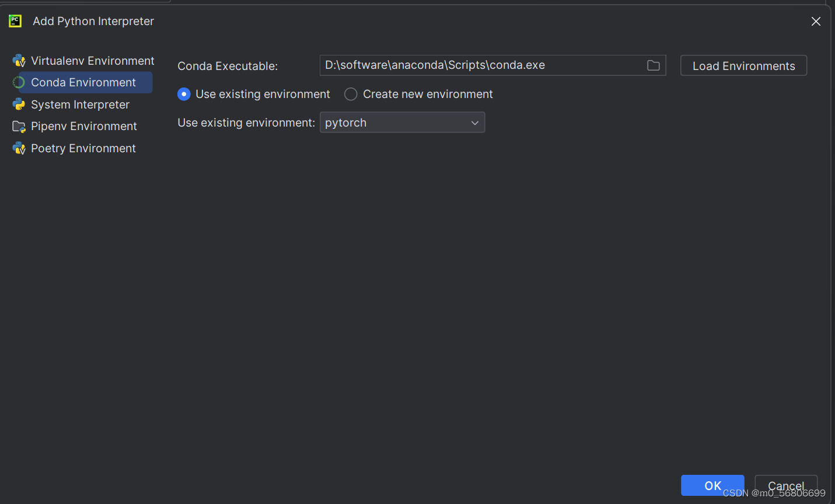This screenshot has width=835, height=504.
Task: Click the Virtualenv Environment python icon
Action: click(x=19, y=61)
